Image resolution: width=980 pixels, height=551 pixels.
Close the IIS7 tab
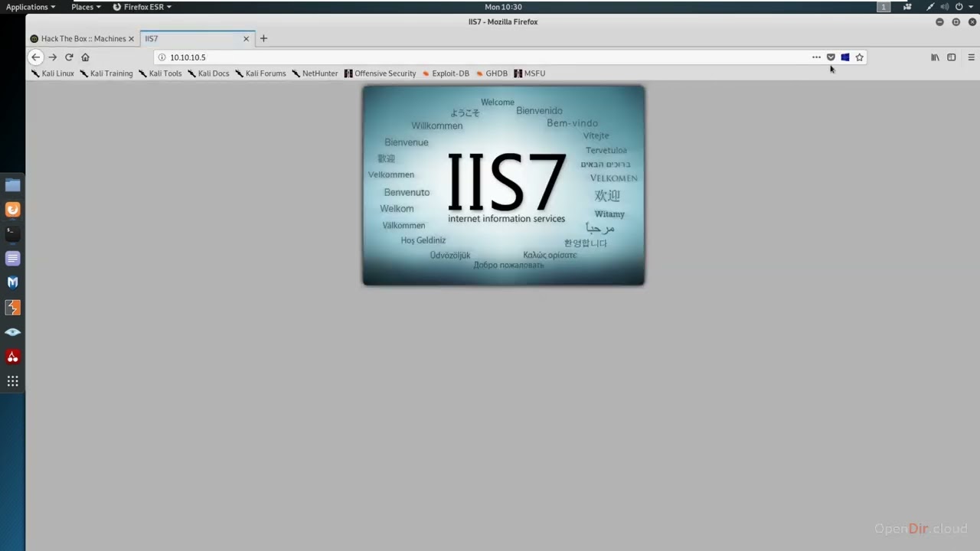[x=247, y=38]
